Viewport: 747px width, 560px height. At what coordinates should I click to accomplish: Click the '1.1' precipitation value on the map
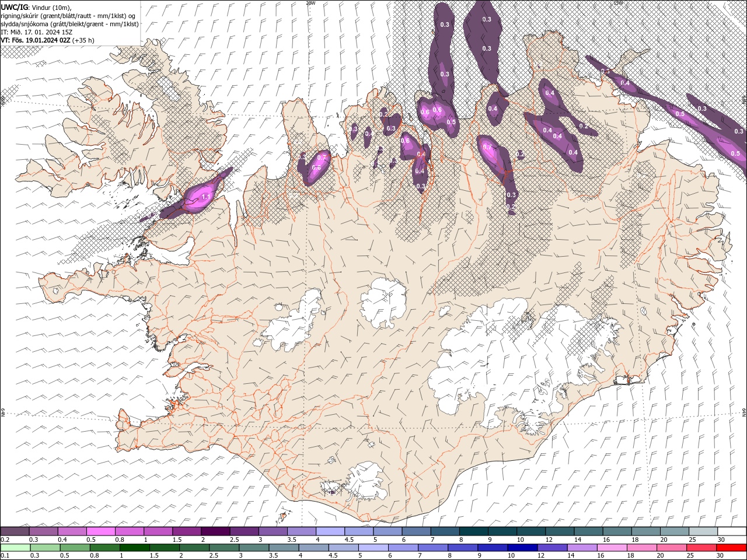pyautogui.click(x=205, y=197)
